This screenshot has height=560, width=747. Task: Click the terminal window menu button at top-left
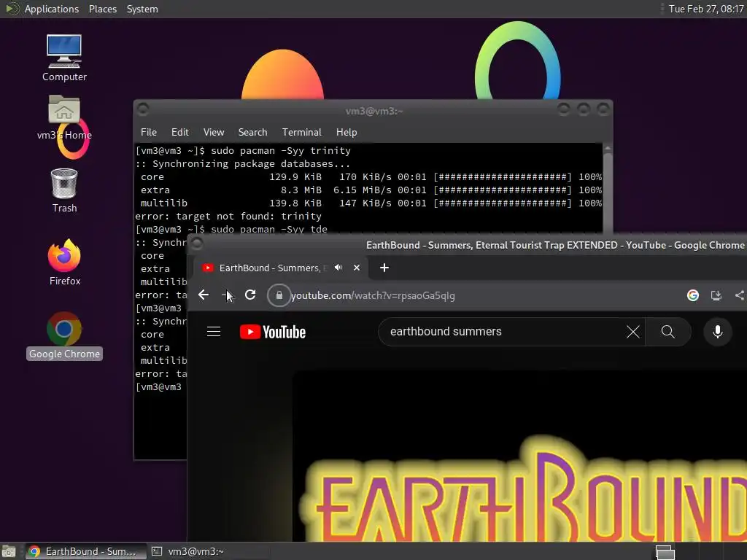[143, 109]
